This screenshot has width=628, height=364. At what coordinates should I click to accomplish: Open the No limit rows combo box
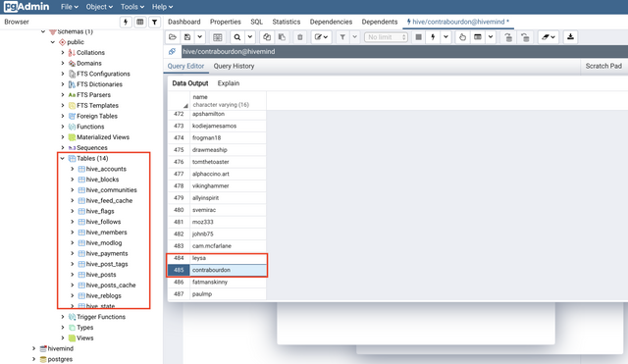(386, 37)
